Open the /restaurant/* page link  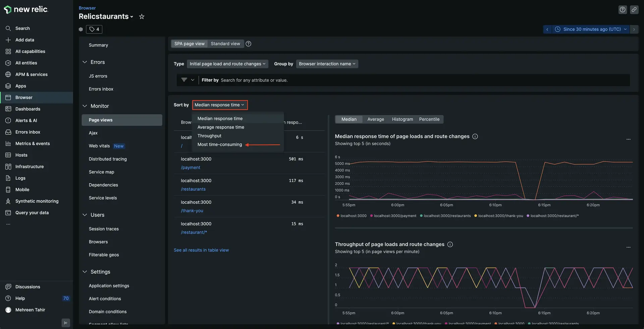(x=194, y=232)
